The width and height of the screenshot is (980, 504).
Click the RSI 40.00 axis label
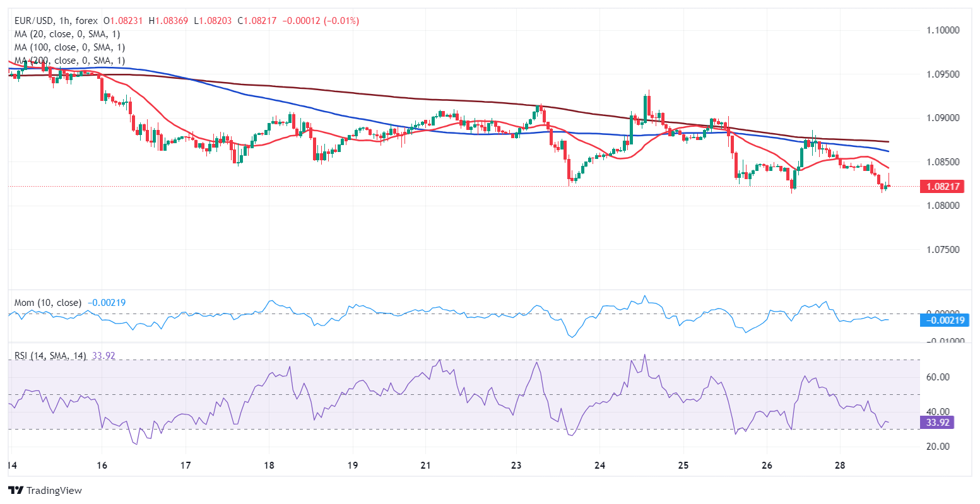click(938, 412)
